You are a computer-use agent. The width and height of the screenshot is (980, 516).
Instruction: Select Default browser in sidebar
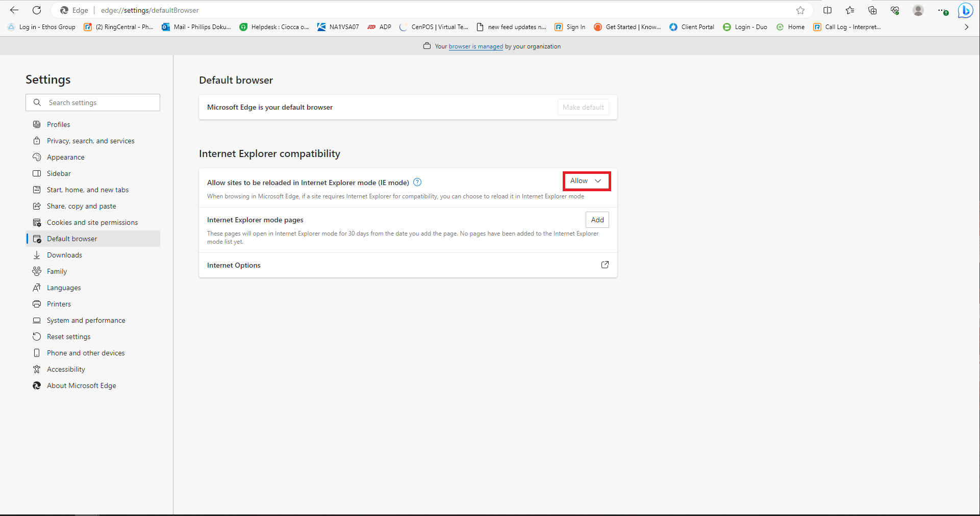[93, 239]
